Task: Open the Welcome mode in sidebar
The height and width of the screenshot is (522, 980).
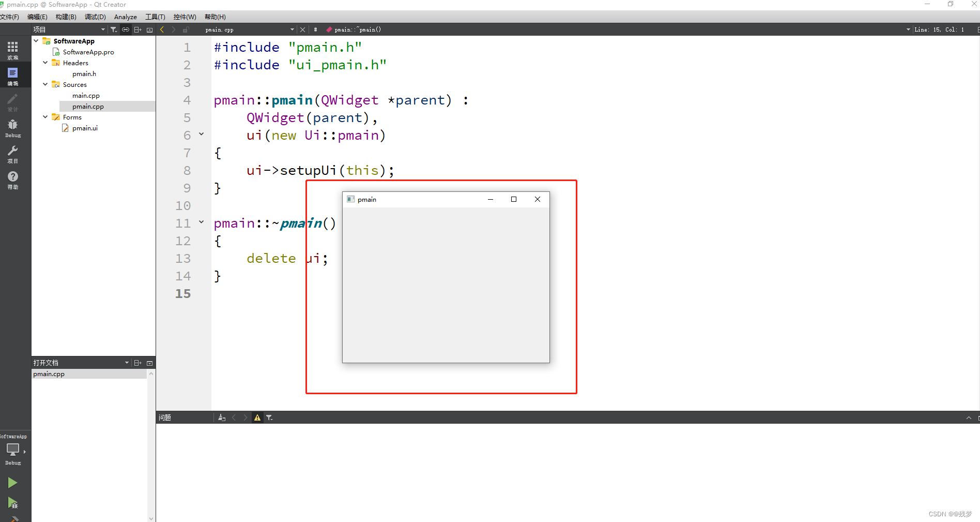Action: 12,50
